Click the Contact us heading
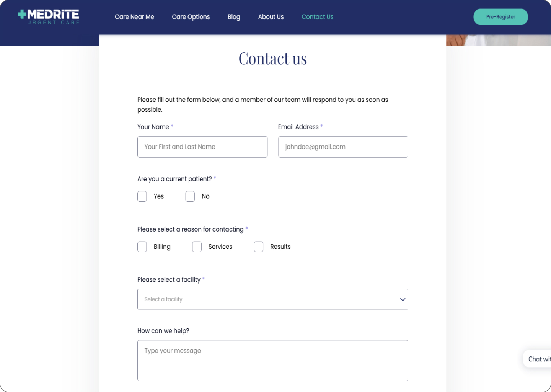Screen dimensions: 551x392 [272, 59]
